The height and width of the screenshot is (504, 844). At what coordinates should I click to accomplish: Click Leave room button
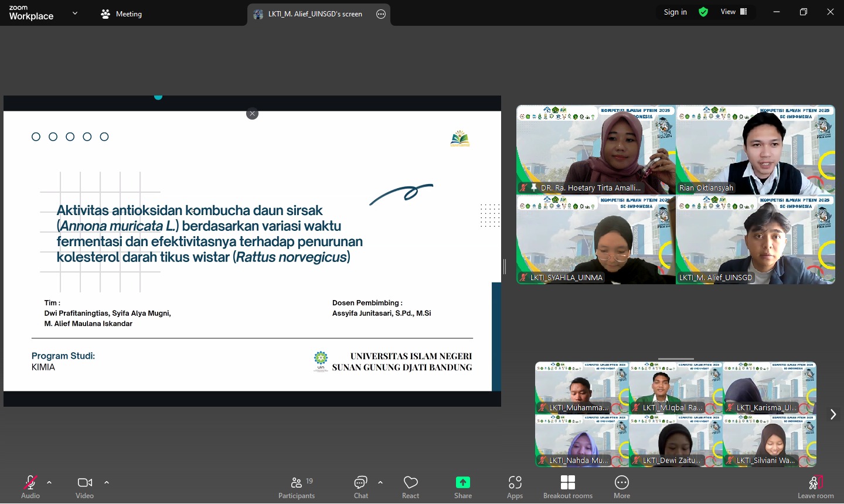pyautogui.click(x=815, y=486)
